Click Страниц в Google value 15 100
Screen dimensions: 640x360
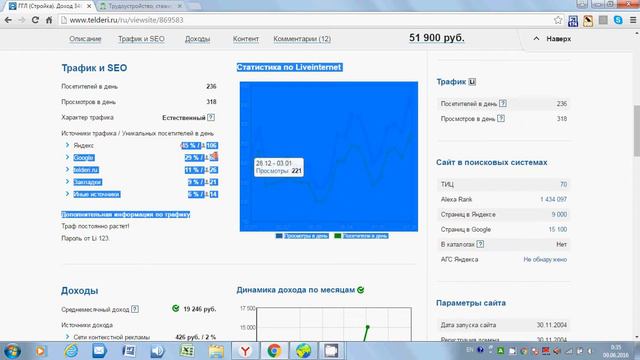pyautogui.click(x=558, y=230)
